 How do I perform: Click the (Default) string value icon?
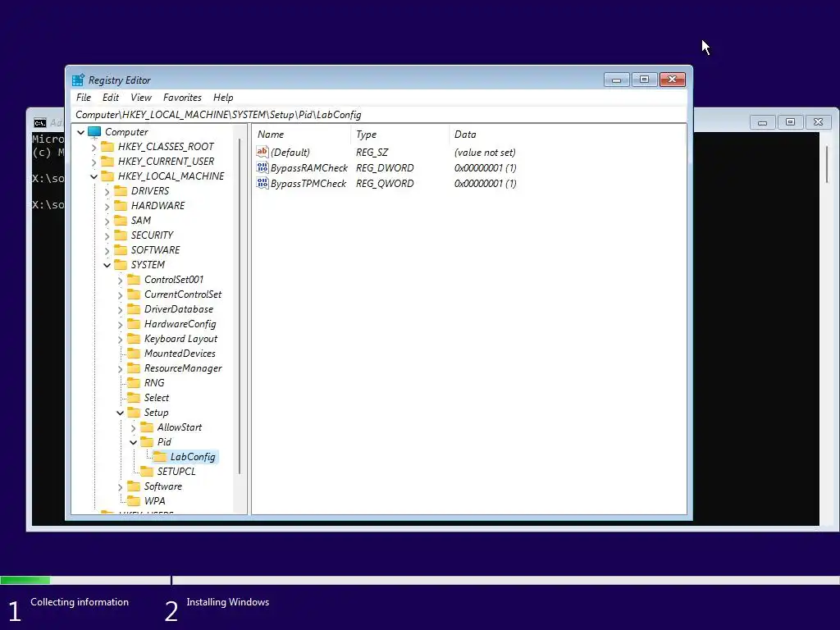click(x=262, y=152)
